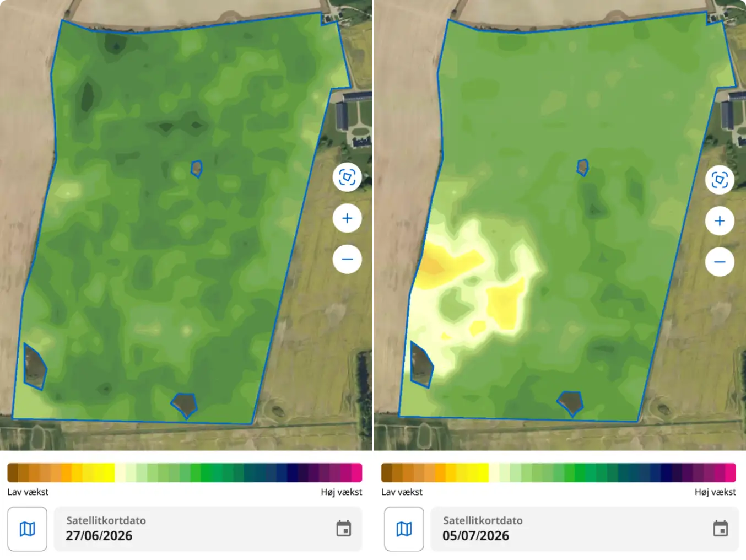Click the recenter field icon on right map
746x560 pixels.
[x=720, y=180]
